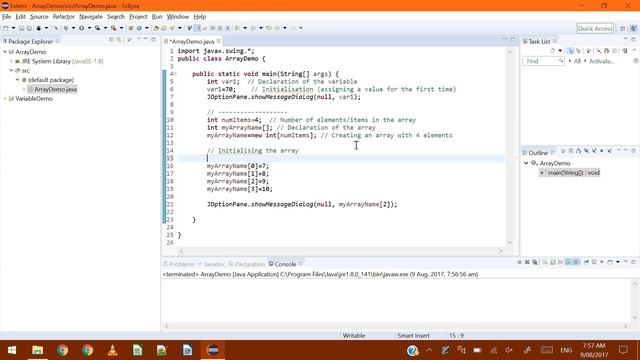Open File Explorer from the taskbar

[x=38, y=350]
